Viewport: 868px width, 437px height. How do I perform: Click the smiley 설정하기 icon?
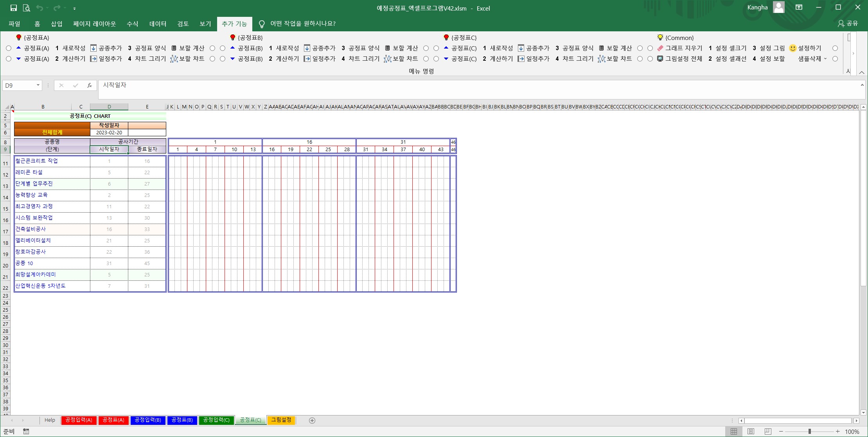(x=793, y=48)
